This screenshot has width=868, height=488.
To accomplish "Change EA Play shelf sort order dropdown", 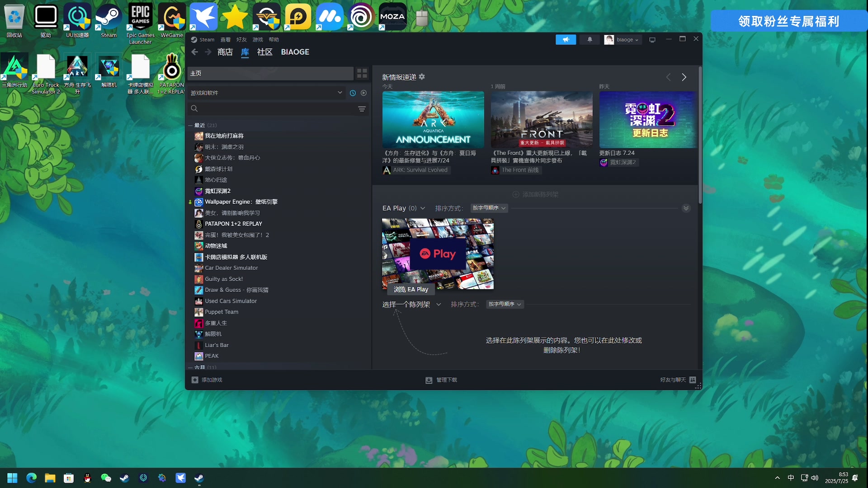I will point(489,208).
